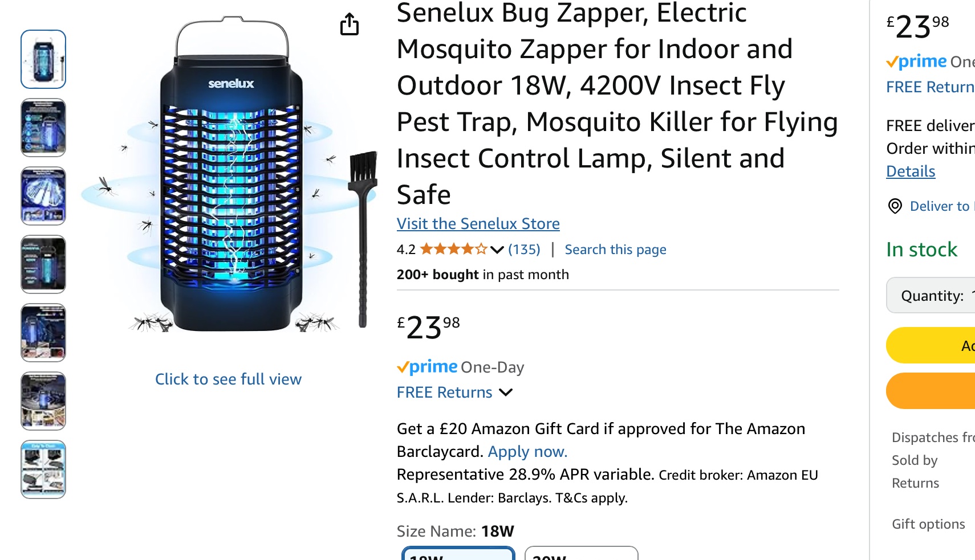This screenshot has height=560, width=975.
Task: Click the prime logo under the price
Action: point(427,367)
